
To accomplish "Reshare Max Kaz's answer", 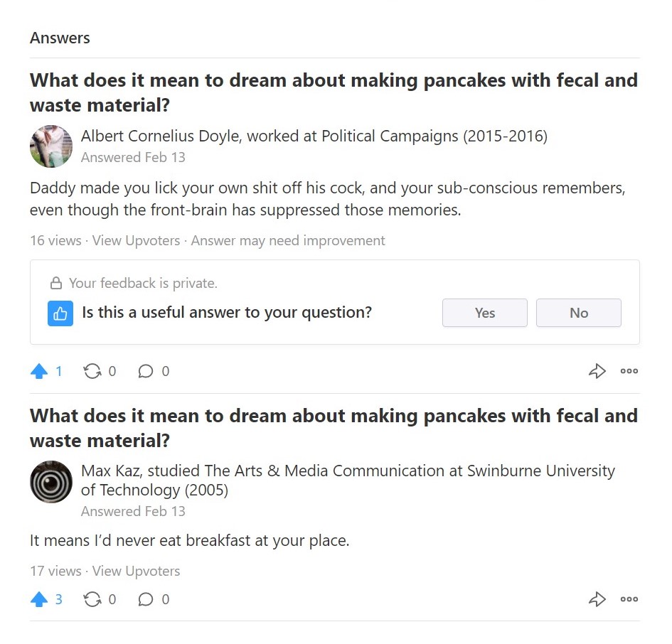I will pyautogui.click(x=92, y=600).
